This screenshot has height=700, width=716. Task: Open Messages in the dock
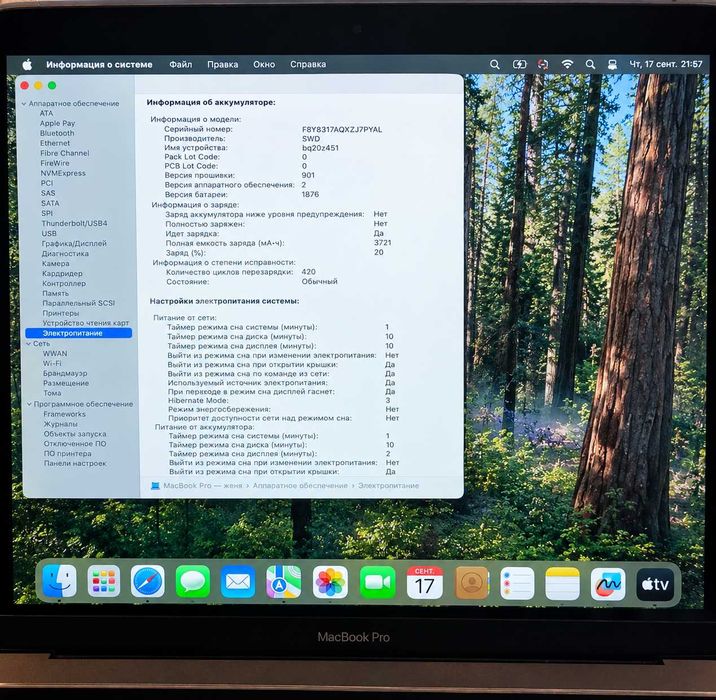point(193,581)
